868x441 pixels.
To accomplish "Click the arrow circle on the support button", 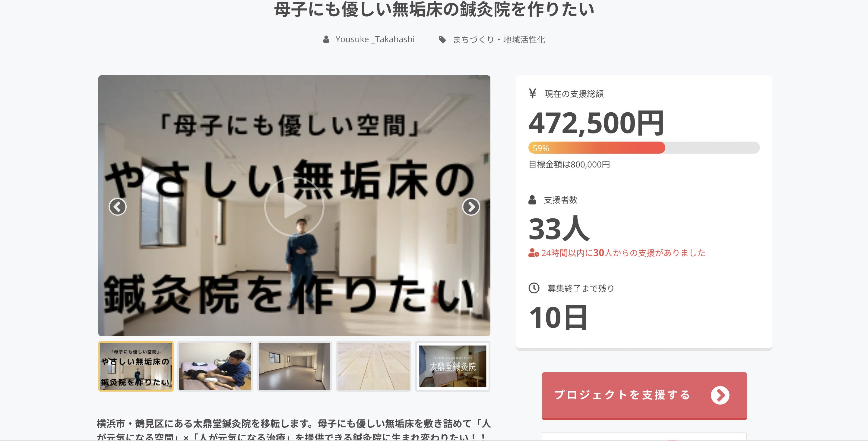I will 720,395.
